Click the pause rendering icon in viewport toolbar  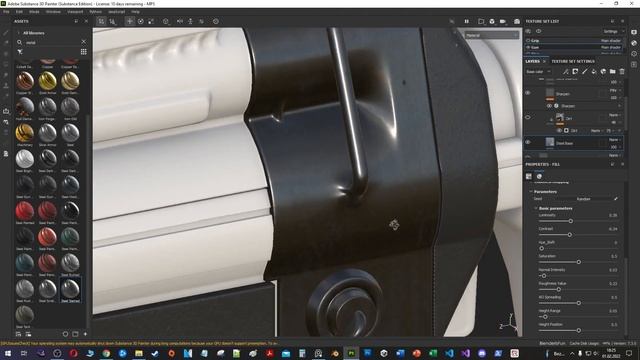[467, 21]
